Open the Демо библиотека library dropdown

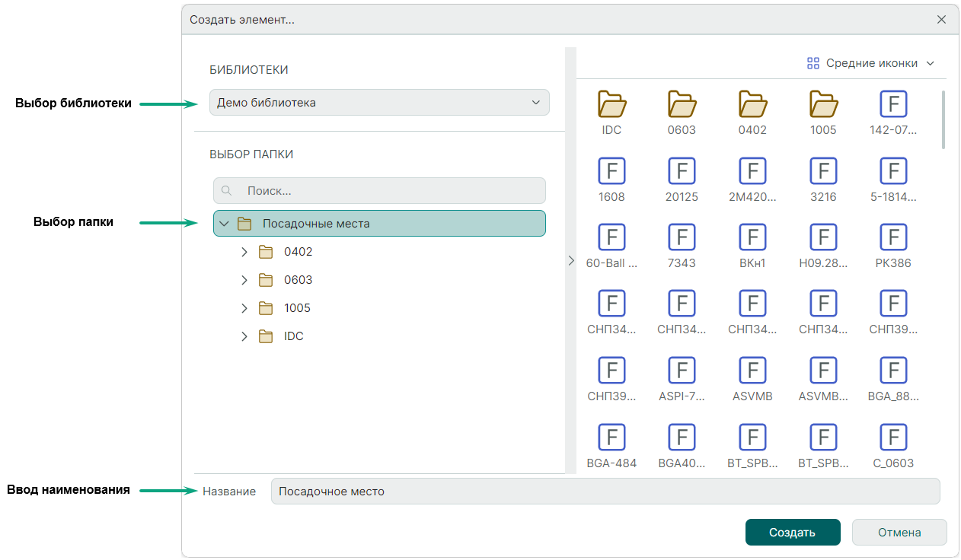click(x=379, y=103)
